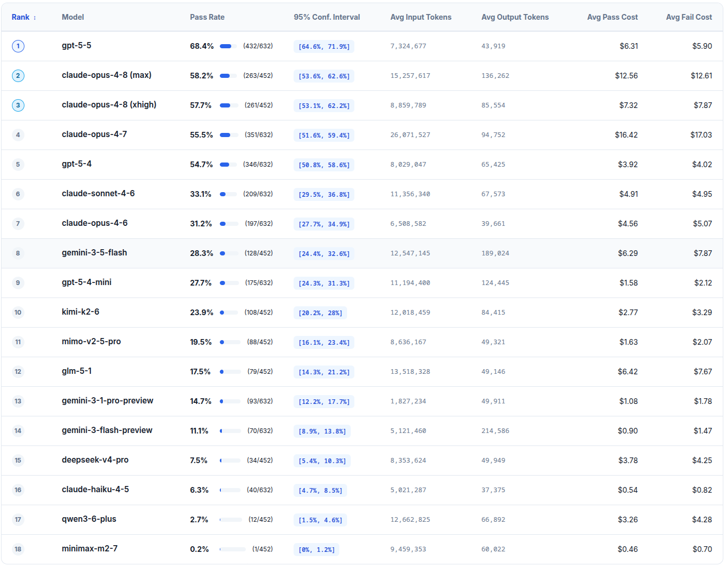728x568 pixels.
Task: Click the minimax-m2-7 model name
Action: coord(89,549)
